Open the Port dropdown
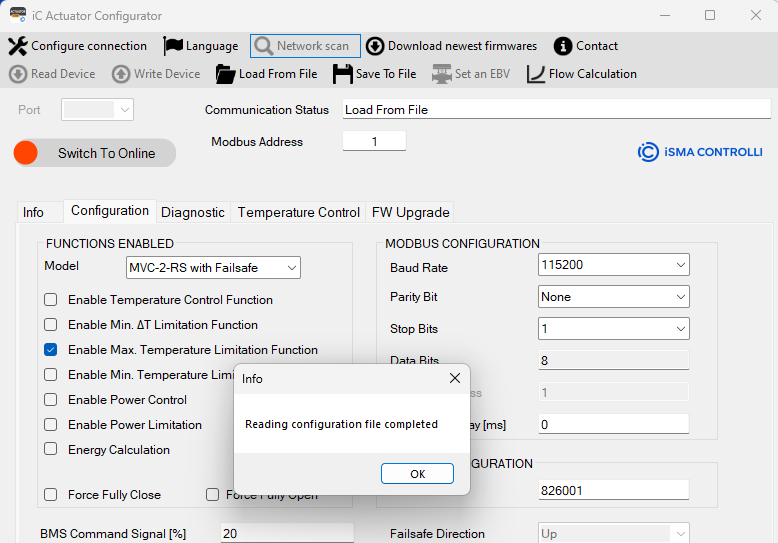Screen dimensions: 778x543 [97, 110]
